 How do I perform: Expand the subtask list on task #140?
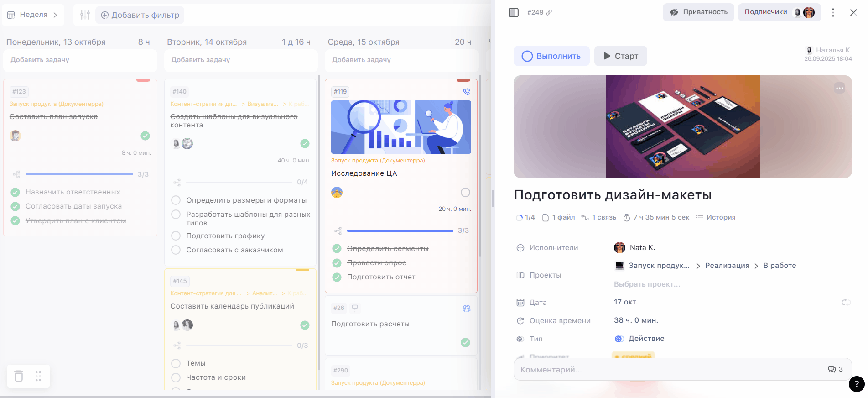pyautogui.click(x=177, y=183)
